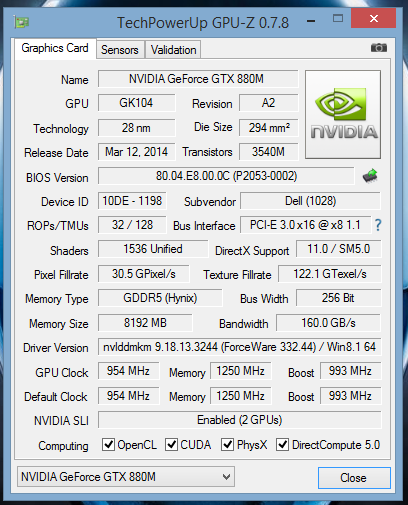408x505 pixels.
Task: Close the window with the red X
Action: [374, 18]
